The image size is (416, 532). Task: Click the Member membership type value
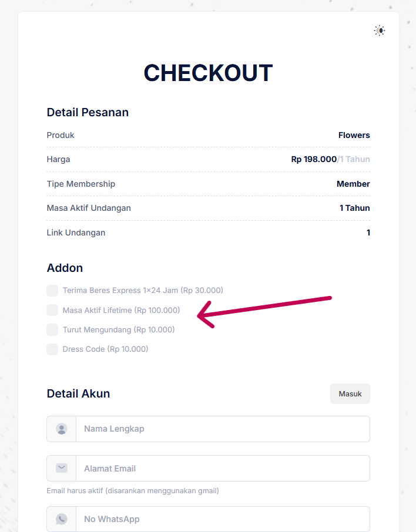pos(353,184)
